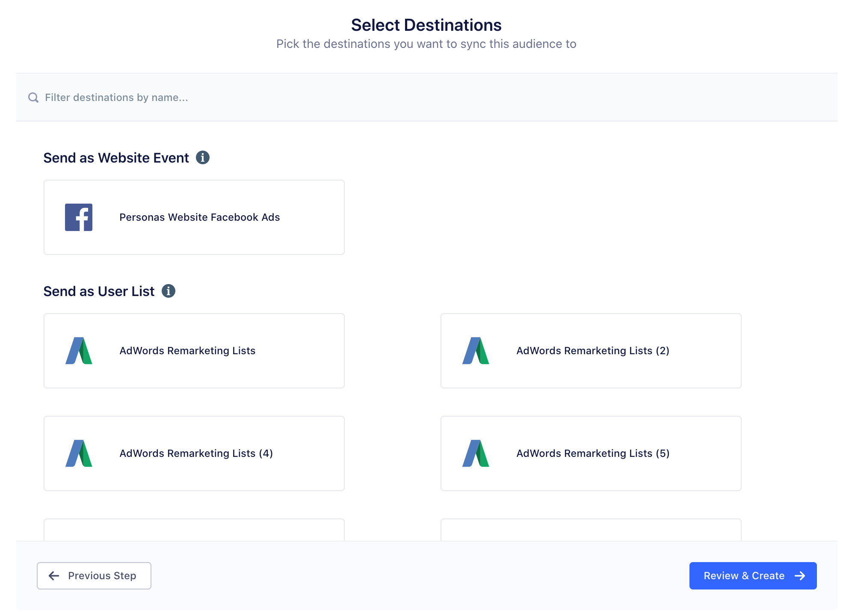The width and height of the screenshot is (846, 616).
Task: Click the Facebook logo icon
Action: pos(79,217)
